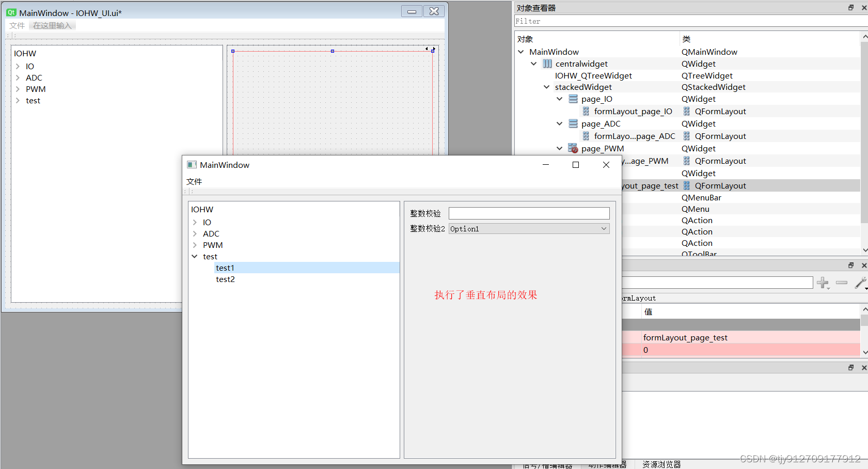
Task: Collapse the page_IO node in the object inspector
Action: (x=560, y=99)
